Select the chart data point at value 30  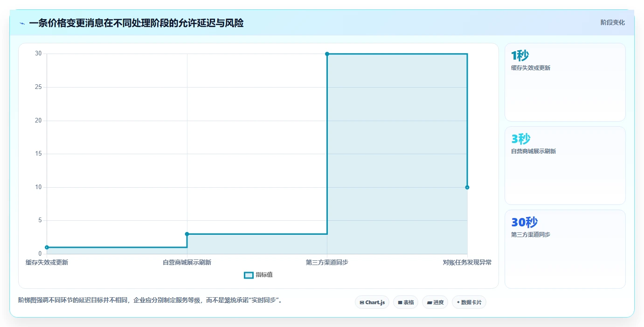[327, 54]
